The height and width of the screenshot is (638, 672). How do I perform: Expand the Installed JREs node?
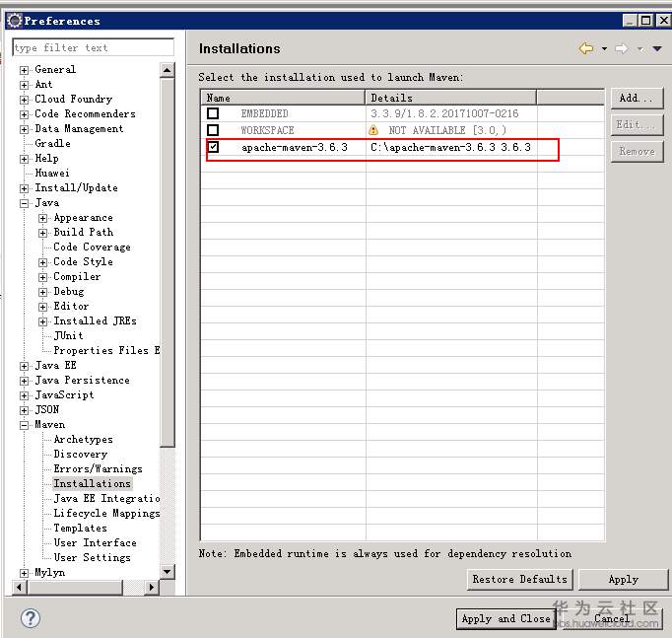pos(42,321)
